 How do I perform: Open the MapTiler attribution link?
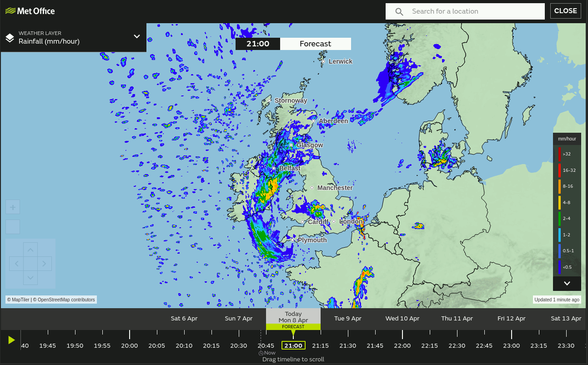click(x=18, y=300)
